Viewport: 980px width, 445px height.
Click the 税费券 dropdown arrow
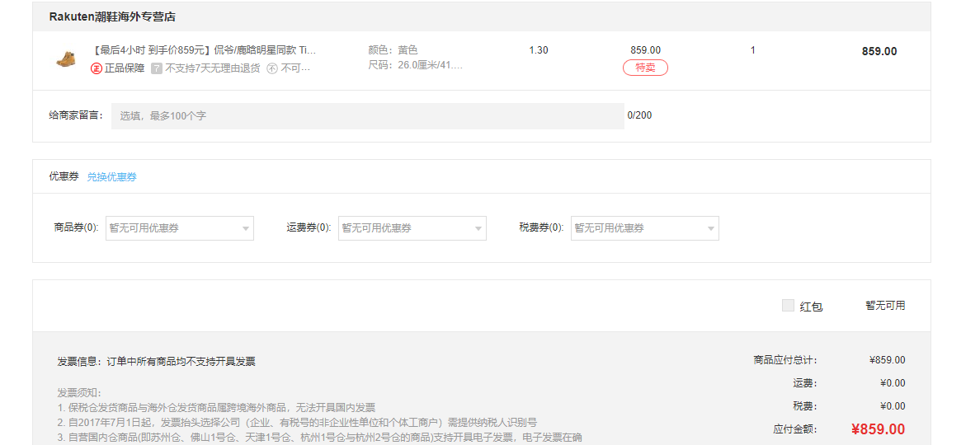[x=711, y=229]
